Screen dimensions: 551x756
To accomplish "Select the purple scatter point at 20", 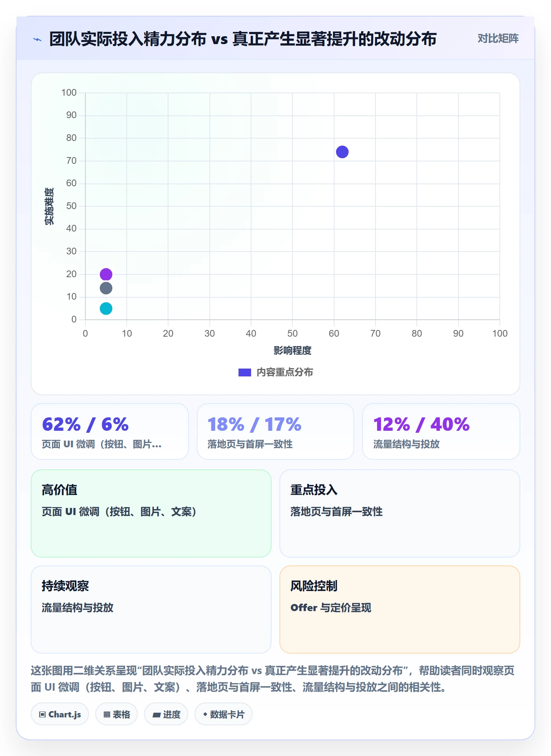I will 106,274.
